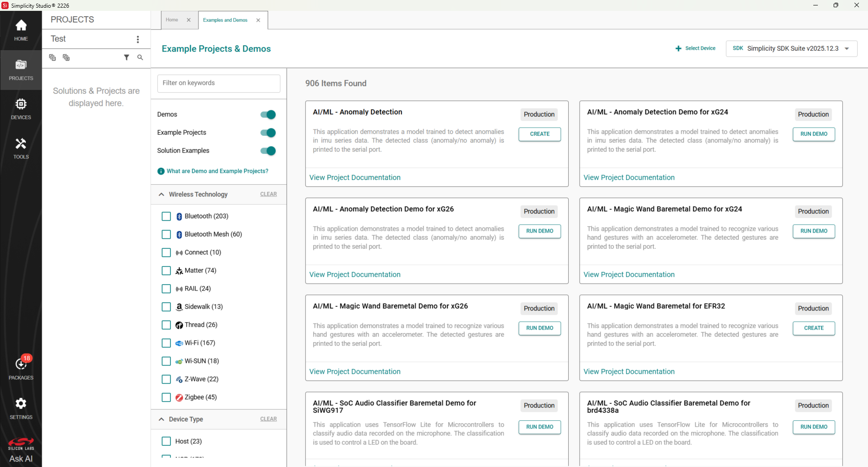
Task: Click the Thread logo icon in filters
Action: pyautogui.click(x=179, y=325)
